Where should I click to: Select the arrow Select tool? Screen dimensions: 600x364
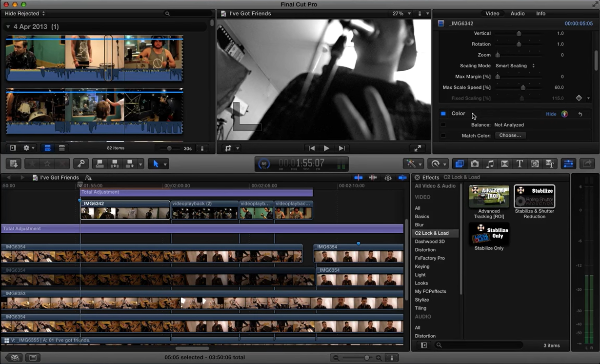156,164
